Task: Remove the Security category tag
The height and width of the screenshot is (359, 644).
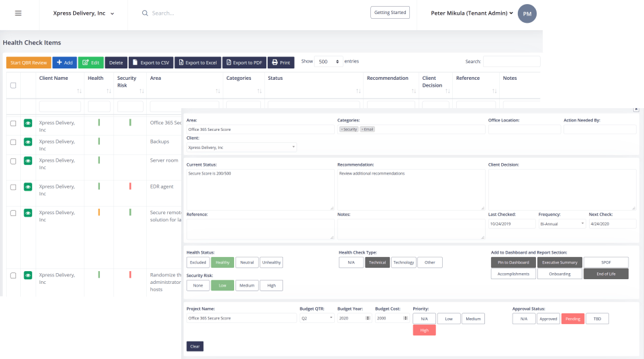Action: click(341, 130)
